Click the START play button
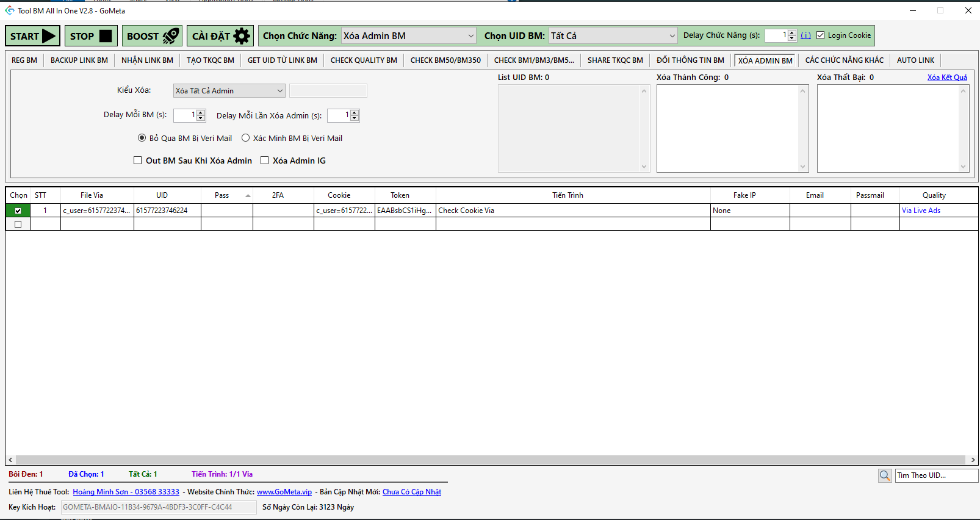Viewport: 980px width, 520px height. [x=32, y=36]
